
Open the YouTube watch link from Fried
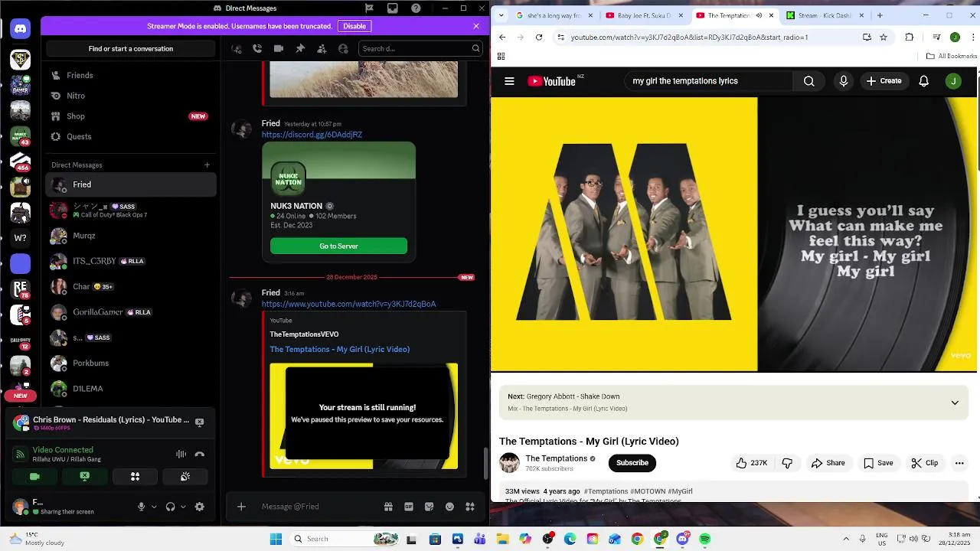[x=348, y=304]
